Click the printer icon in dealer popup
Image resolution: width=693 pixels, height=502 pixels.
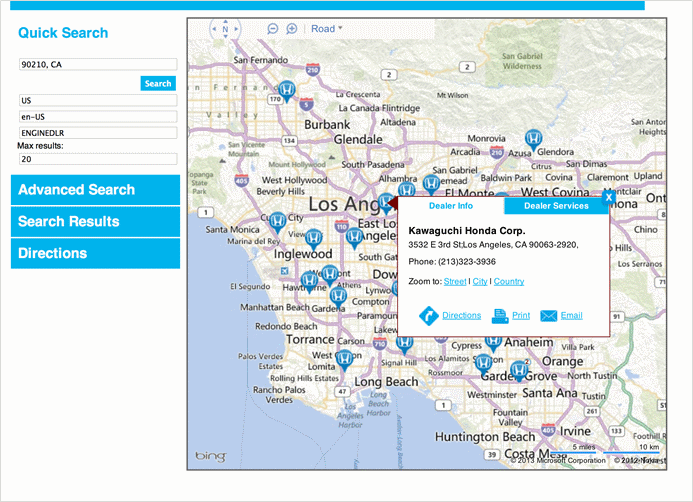click(500, 316)
